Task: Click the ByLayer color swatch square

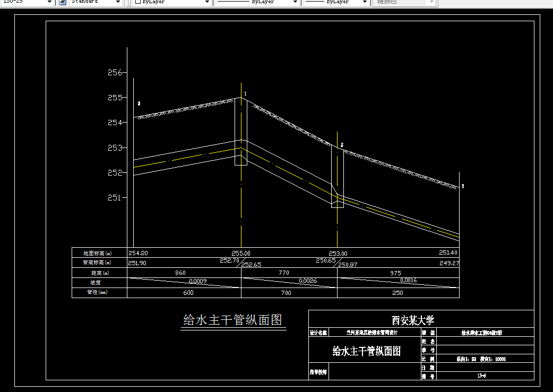Action: pos(138,2)
